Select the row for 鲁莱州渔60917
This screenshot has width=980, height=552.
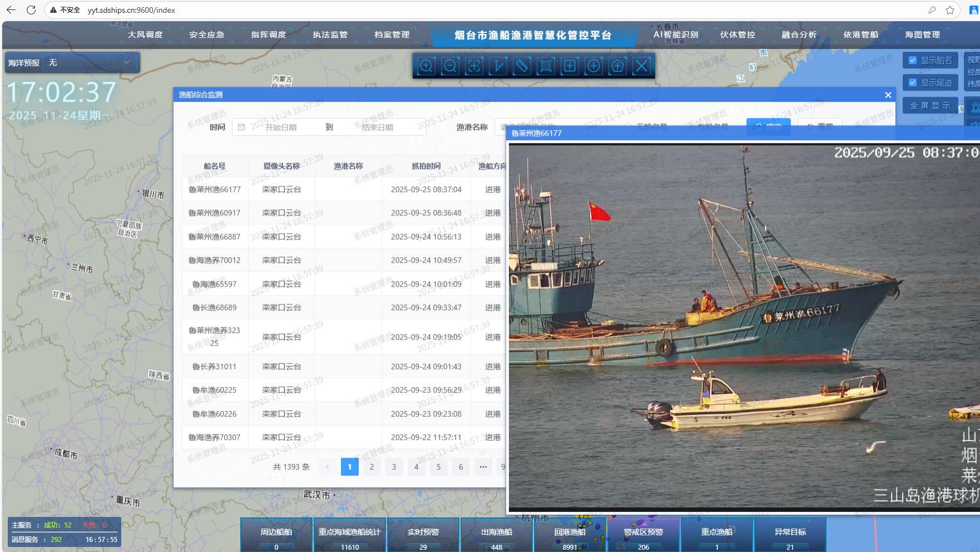[x=344, y=213]
